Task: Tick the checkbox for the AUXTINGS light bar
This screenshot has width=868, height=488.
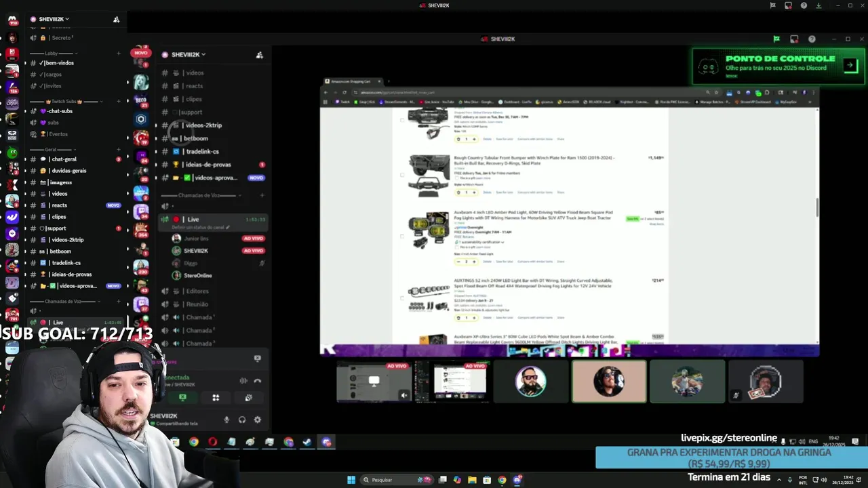Action: click(x=402, y=297)
